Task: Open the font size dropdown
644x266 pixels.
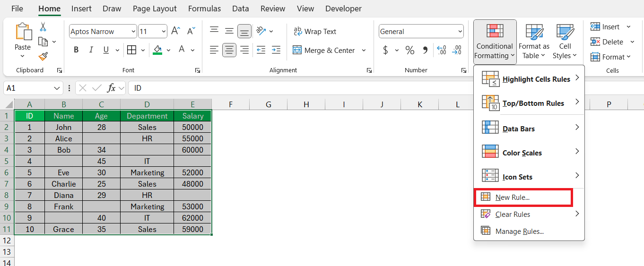Action: [x=164, y=32]
